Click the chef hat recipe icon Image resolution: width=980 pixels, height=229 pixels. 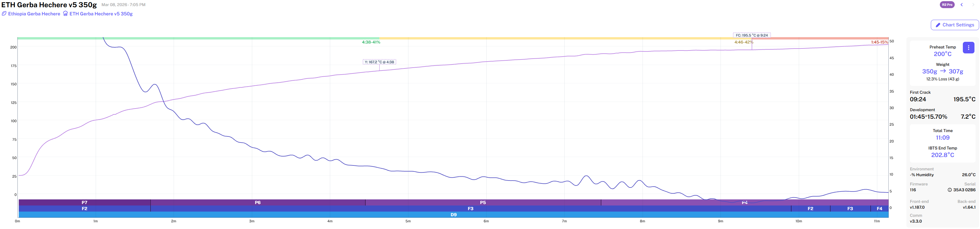pos(65,14)
